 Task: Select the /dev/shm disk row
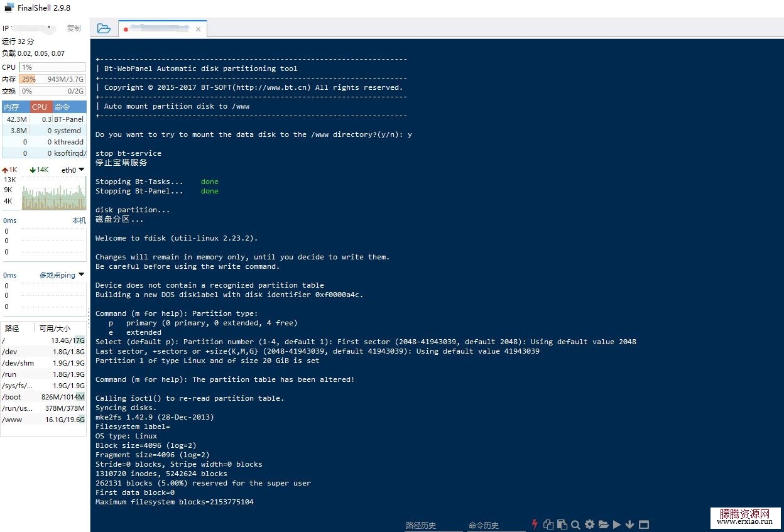pyautogui.click(x=43, y=363)
